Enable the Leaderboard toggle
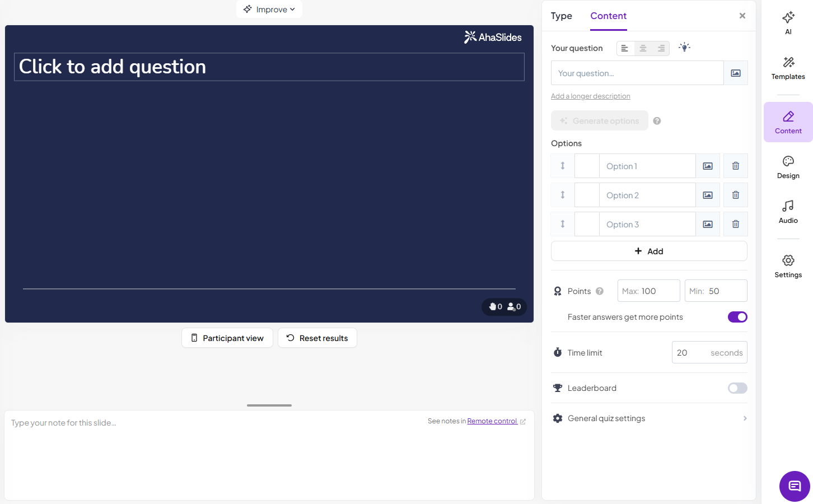This screenshot has height=504, width=813. tap(737, 388)
